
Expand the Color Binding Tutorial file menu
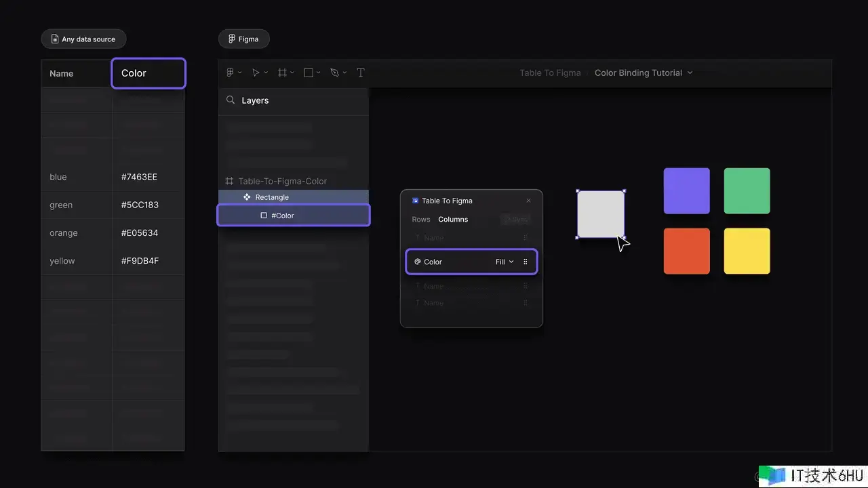(644, 73)
